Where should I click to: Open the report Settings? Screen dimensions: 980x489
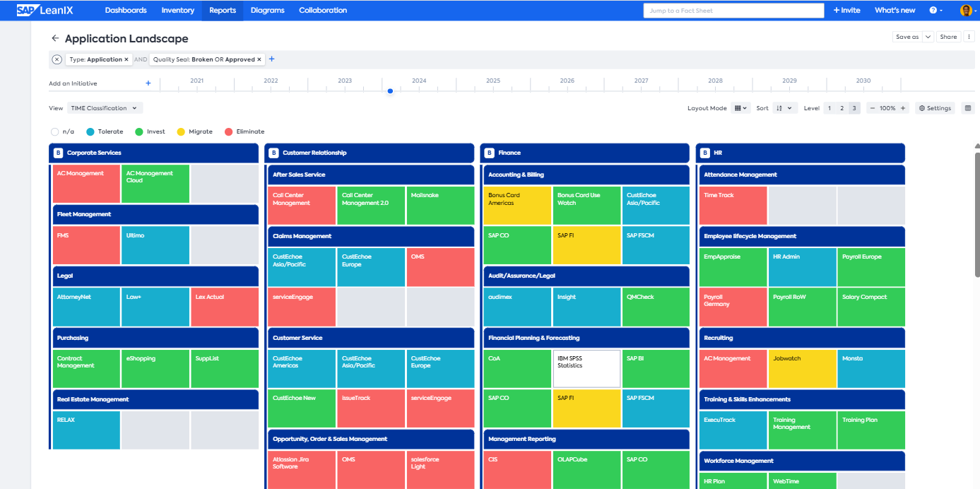coord(935,108)
